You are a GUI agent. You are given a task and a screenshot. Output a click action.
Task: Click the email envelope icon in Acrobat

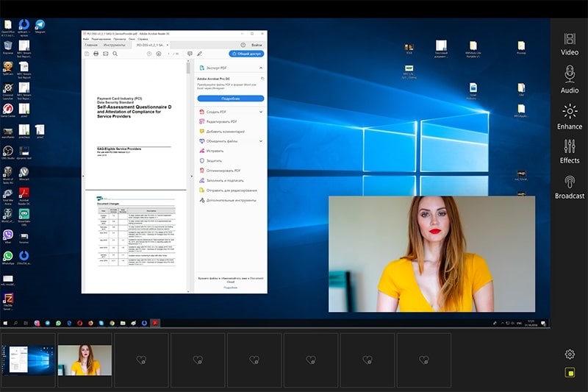pos(105,54)
